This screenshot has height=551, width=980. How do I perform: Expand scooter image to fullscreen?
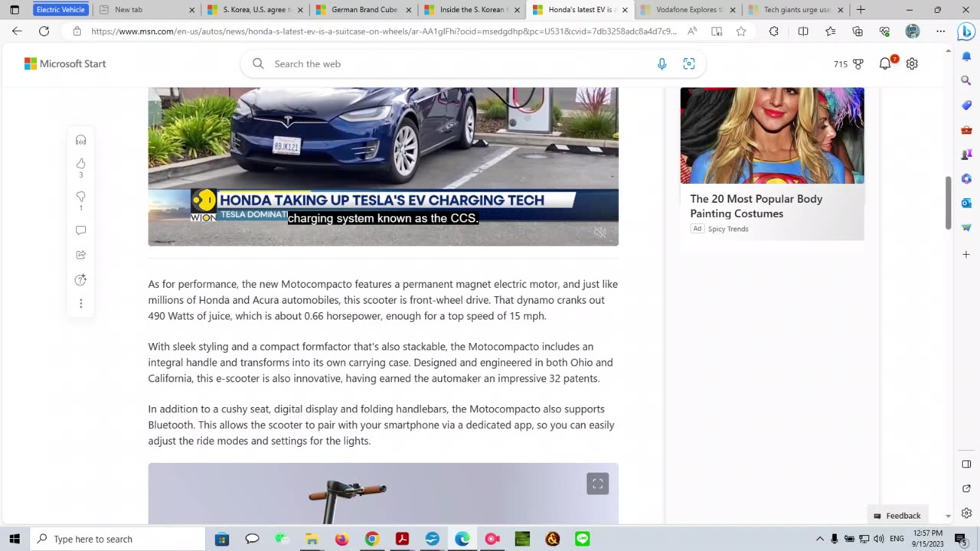pyautogui.click(x=598, y=484)
